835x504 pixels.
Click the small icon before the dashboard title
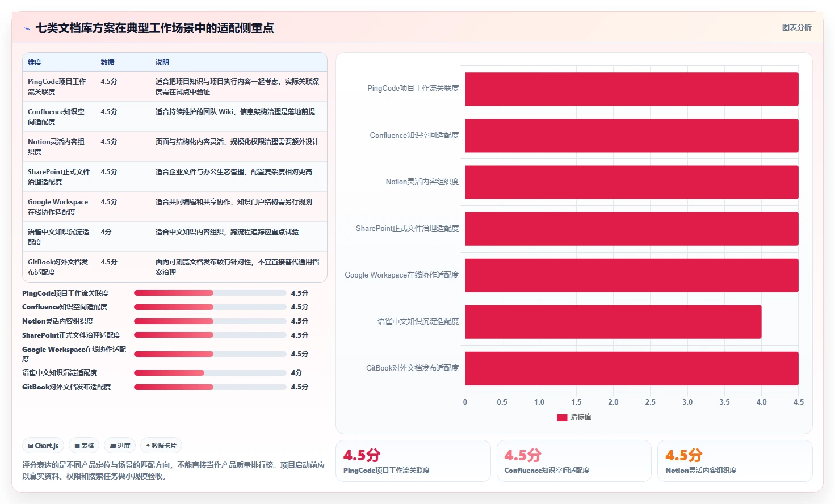(27, 28)
